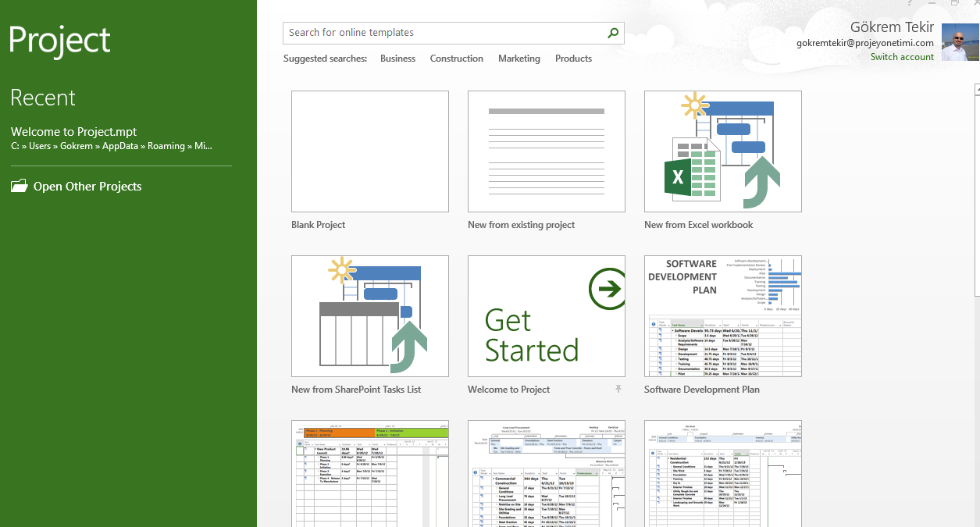Open recent file Welcome to Project.mpt
Screen dimensions: 980x527
[x=74, y=132]
